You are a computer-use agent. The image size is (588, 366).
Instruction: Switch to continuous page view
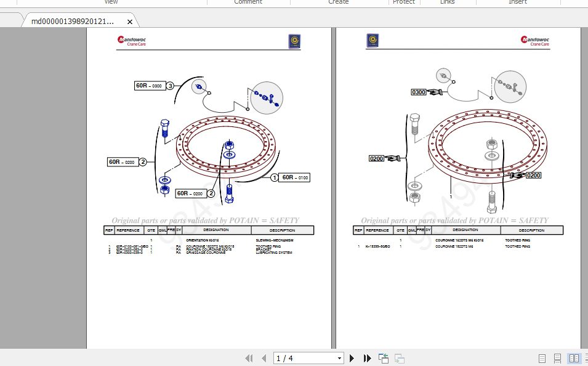tap(557, 358)
